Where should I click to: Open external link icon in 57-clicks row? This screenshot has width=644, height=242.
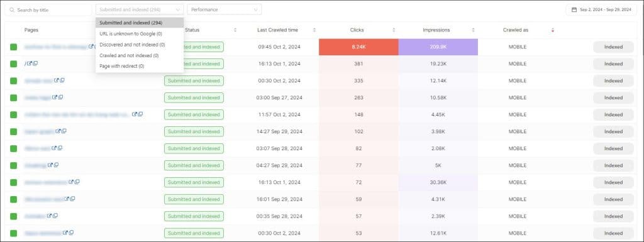tap(49, 216)
